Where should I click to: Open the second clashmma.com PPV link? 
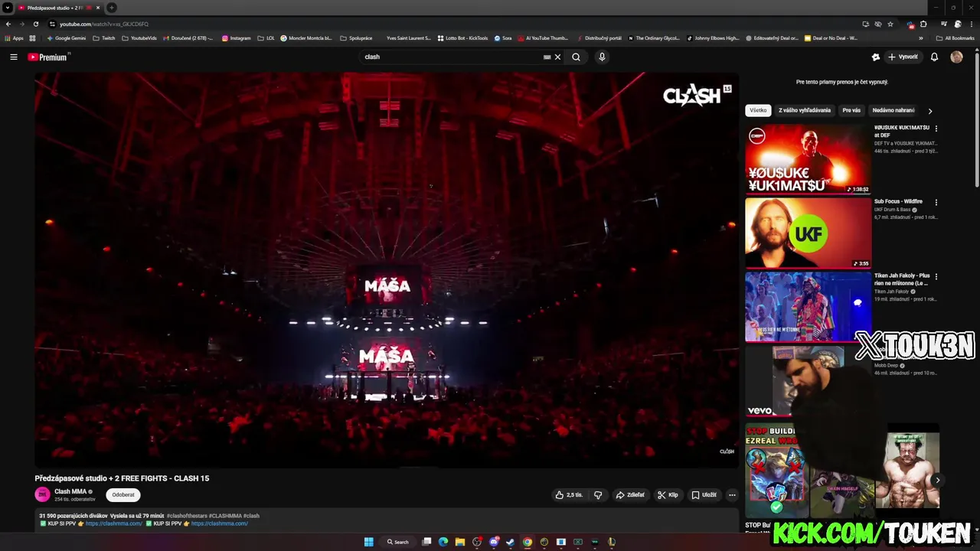tap(220, 523)
